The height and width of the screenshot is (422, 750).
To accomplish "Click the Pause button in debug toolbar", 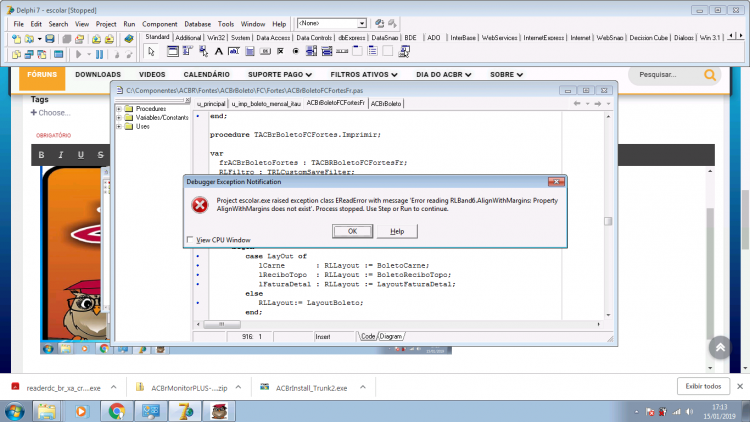I will point(99,55).
